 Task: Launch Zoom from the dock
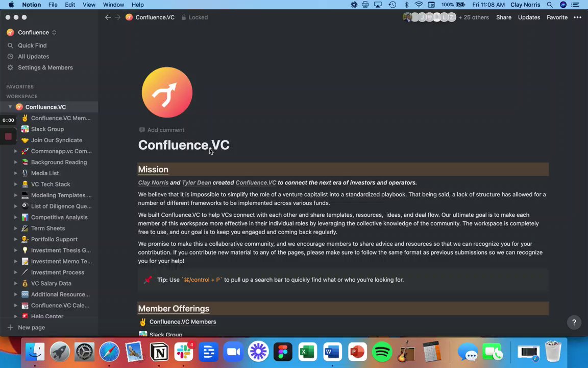point(233,352)
